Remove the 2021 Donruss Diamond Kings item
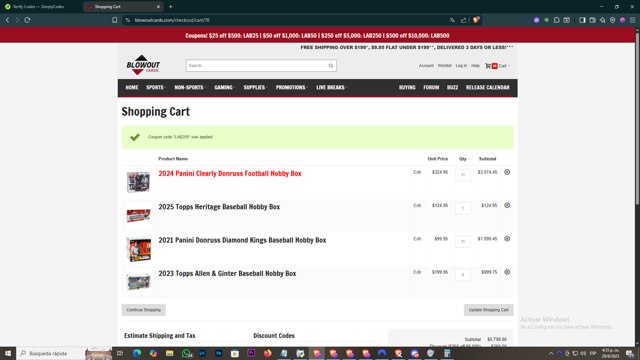This screenshot has height=360, width=640. (507, 239)
